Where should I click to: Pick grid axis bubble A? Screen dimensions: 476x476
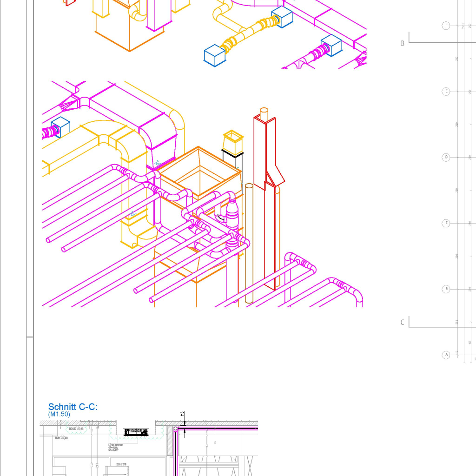click(x=446, y=355)
